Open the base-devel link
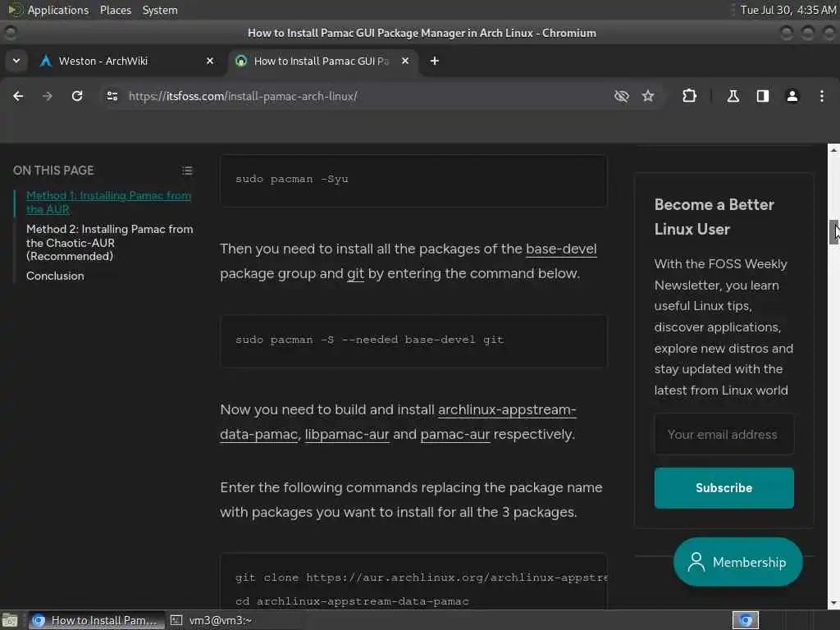This screenshot has height=630, width=840. pos(561,249)
